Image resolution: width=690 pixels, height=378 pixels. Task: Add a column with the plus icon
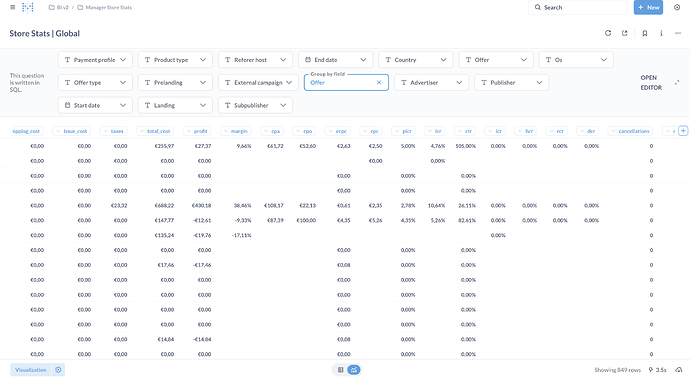683,131
